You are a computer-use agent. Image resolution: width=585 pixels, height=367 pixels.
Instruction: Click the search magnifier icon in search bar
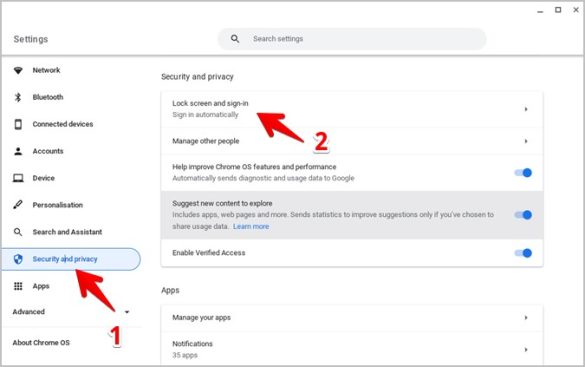pos(235,39)
